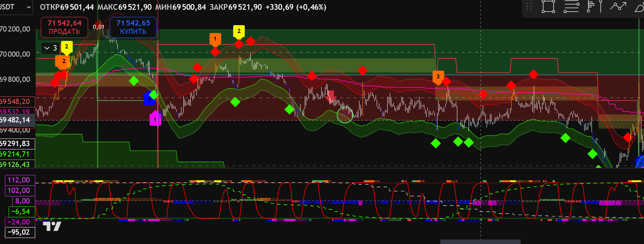Select the vertical line drawing tool
Viewport: 644px width, 244px height.
[601, 7]
